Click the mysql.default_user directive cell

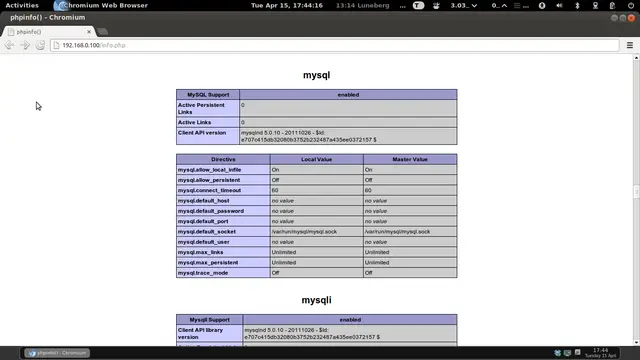(x=223, y=242)
